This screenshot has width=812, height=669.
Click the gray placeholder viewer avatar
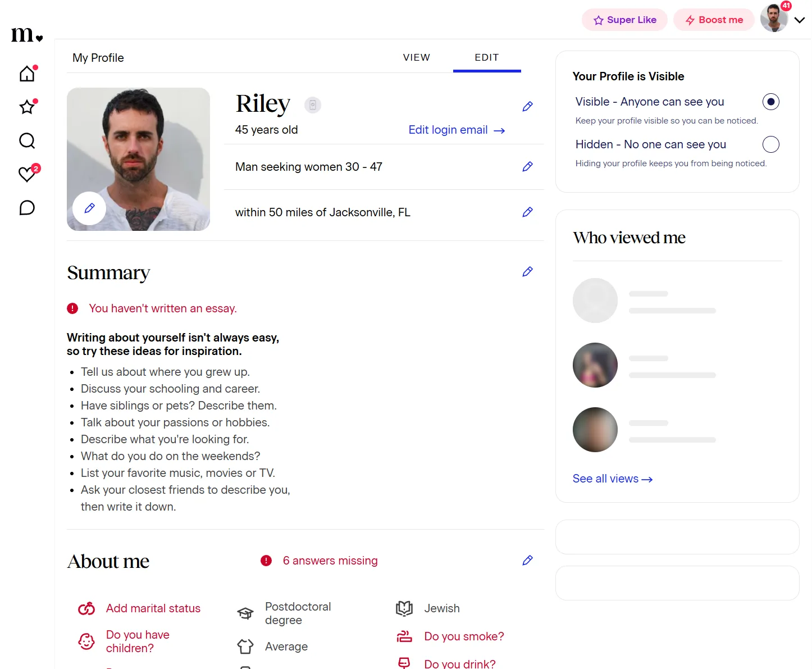tap(595, 301)
